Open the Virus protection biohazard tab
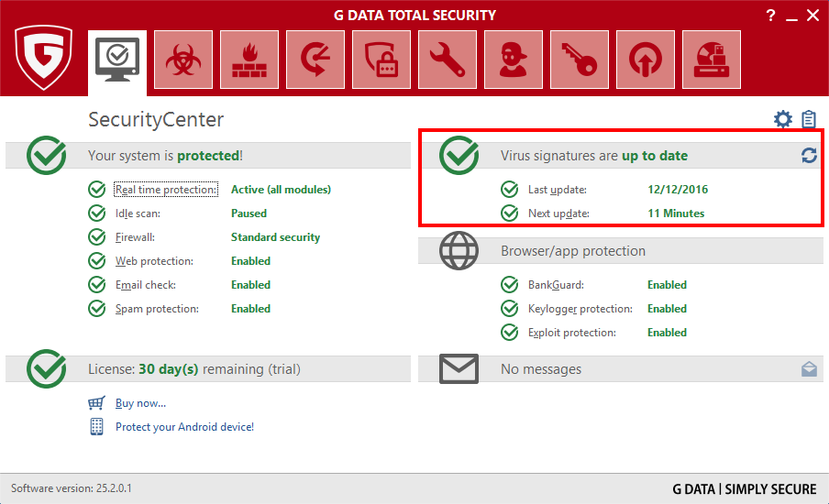 coord(183,60)
